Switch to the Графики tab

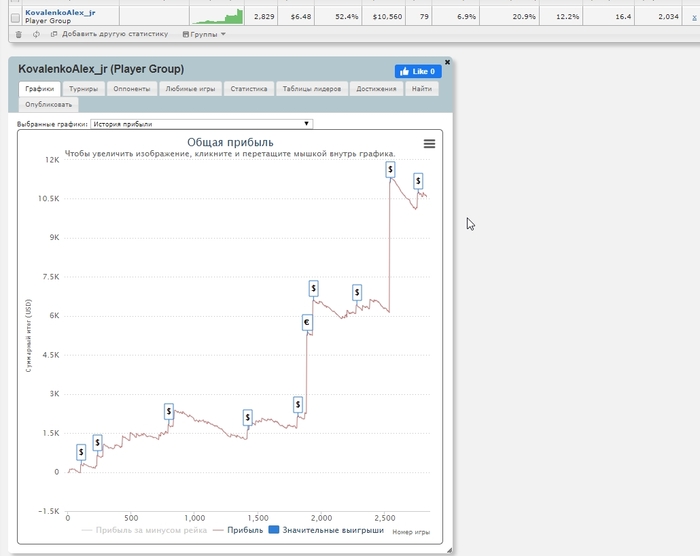(40, 89)
